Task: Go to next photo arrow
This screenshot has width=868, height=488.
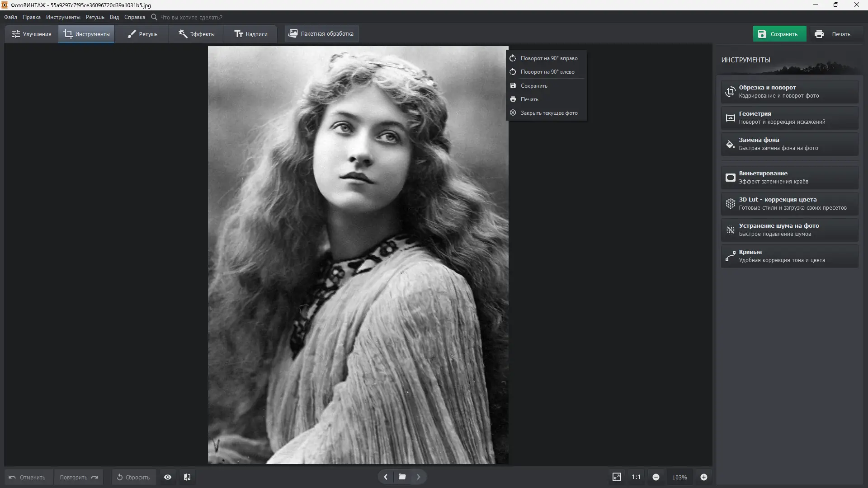Action: coord(419,477)
